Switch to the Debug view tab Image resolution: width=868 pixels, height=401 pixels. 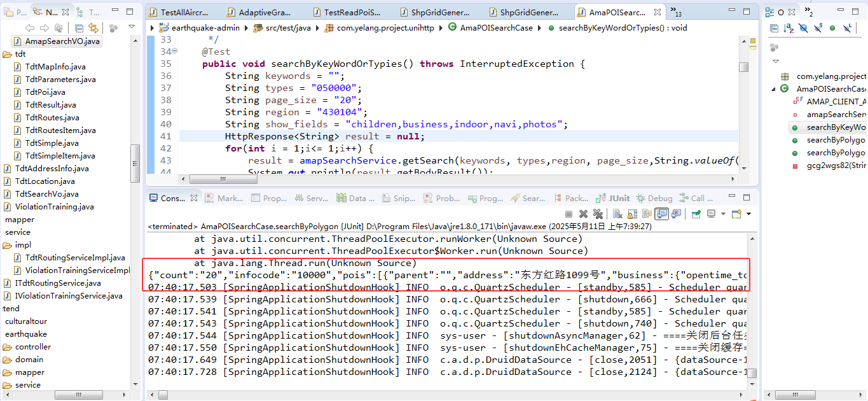point(654,198)
